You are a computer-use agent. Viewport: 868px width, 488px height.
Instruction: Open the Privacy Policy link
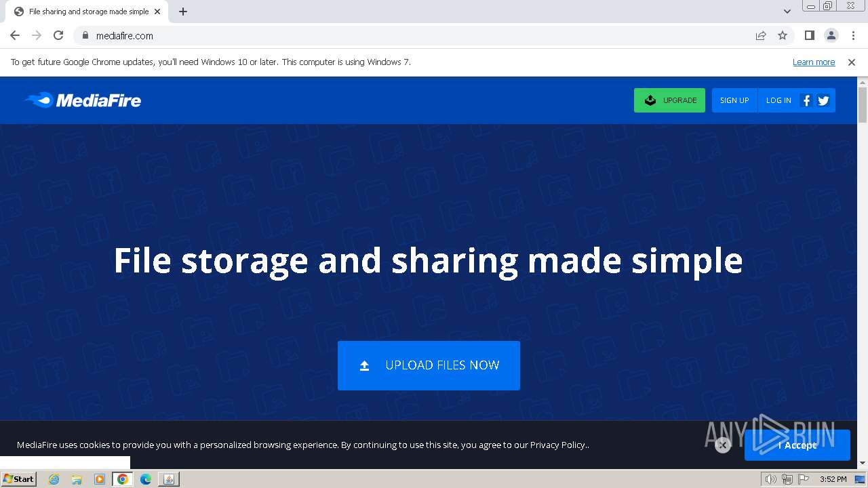pos(557,445)
